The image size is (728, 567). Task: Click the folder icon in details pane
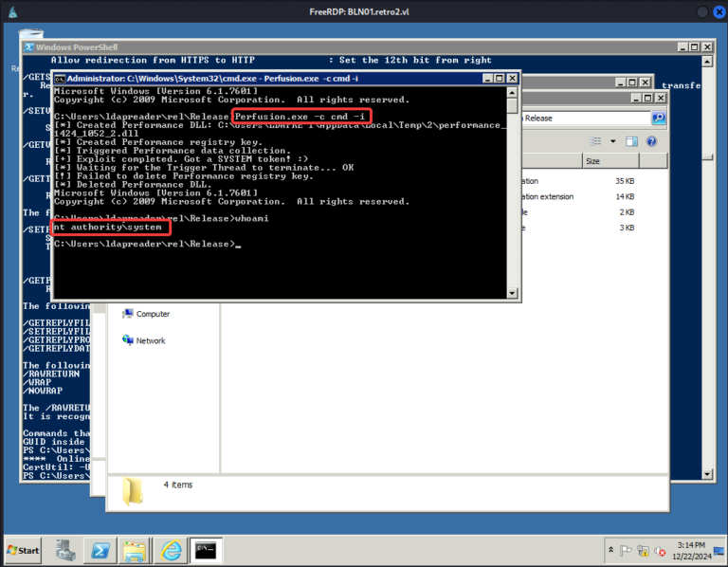[133, 491]
